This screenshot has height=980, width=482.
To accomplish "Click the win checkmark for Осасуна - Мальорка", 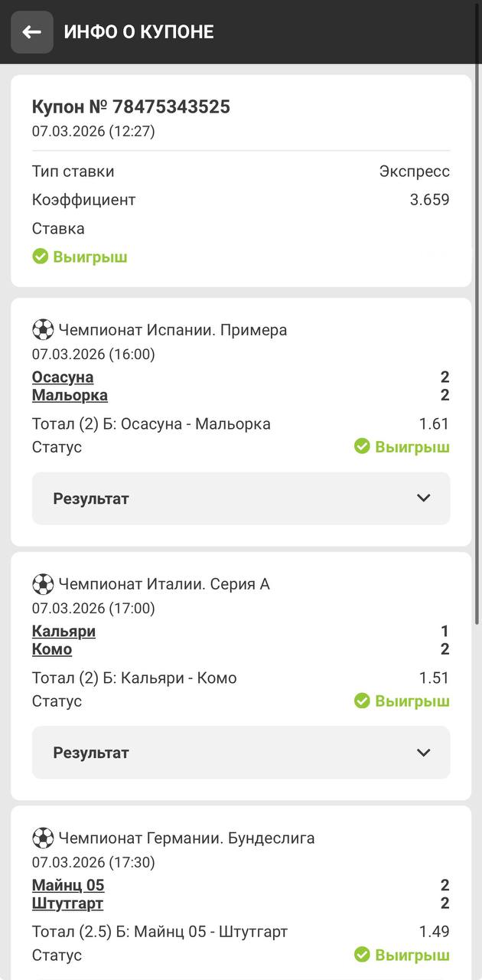I will pos(362,446).
